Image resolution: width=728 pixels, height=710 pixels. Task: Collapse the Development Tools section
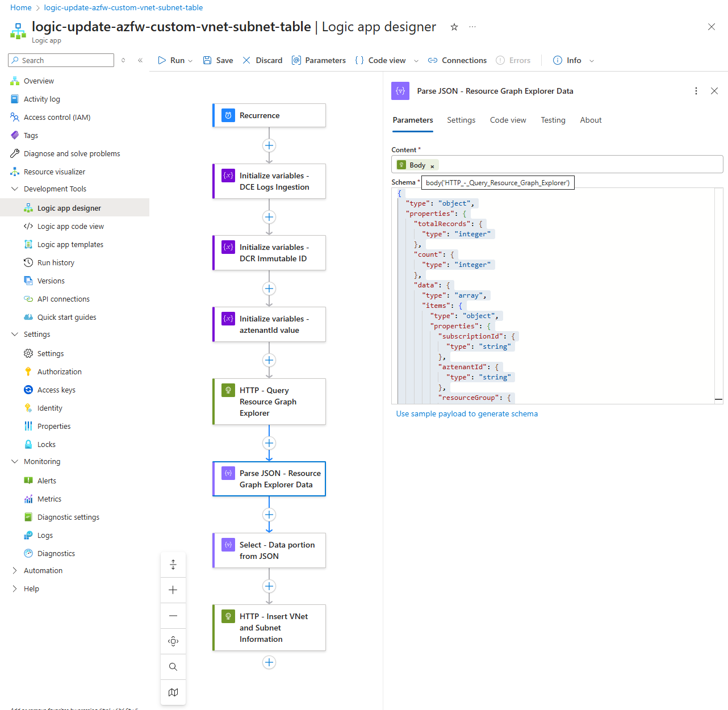tap(15, 189)
